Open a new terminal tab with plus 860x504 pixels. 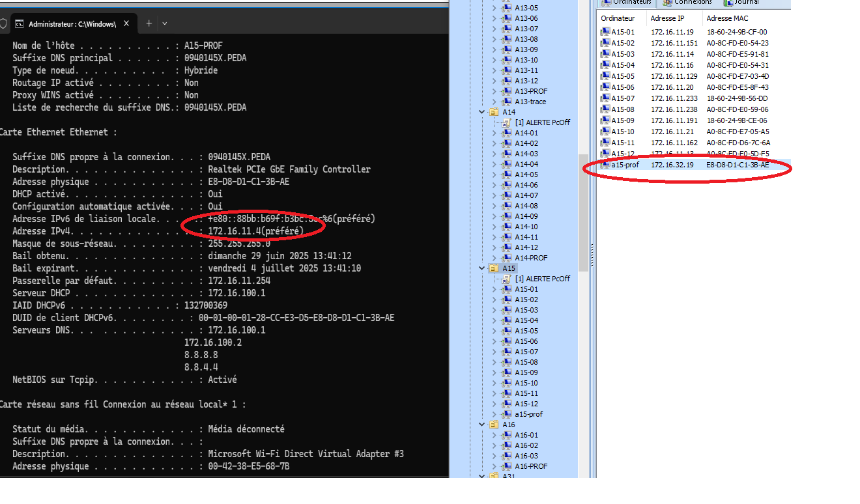tap(149, 23)
